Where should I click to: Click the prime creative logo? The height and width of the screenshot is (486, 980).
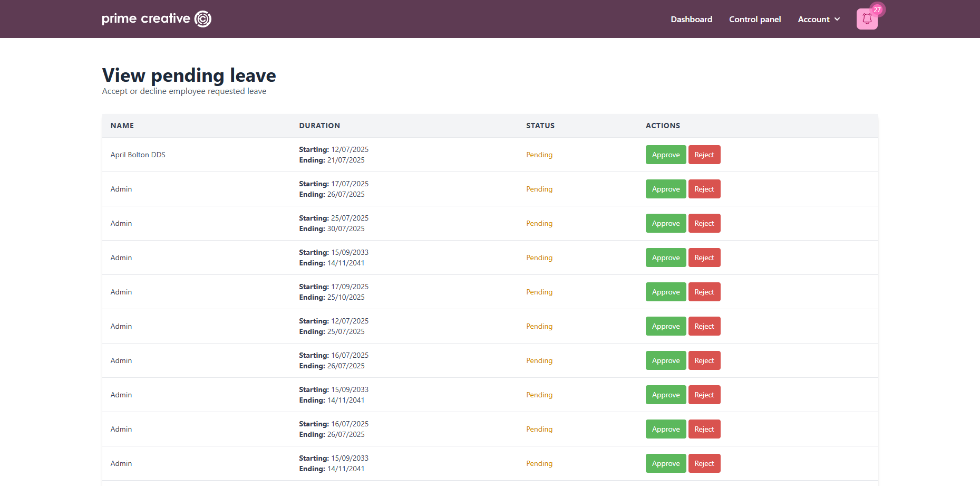156,19
